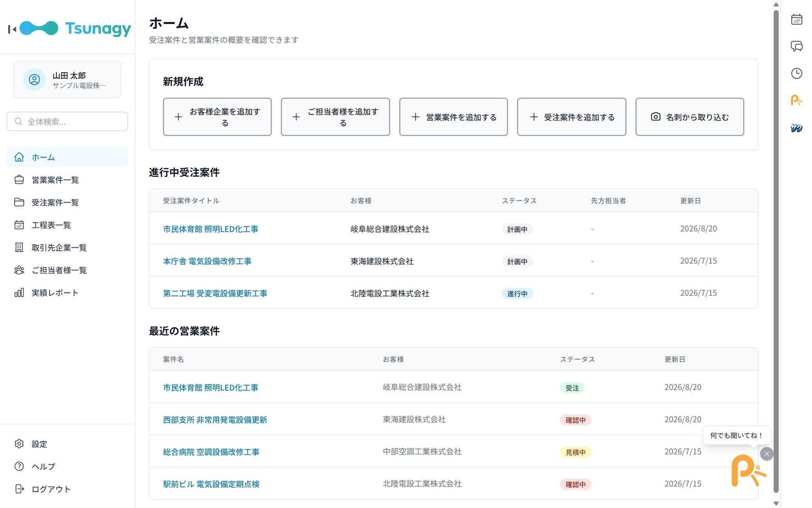Image resolution: width=812 pixels, height=508 pixels.
Task: Open 本庁舎 電気設備改修工事 link
Action: [207, 261]
